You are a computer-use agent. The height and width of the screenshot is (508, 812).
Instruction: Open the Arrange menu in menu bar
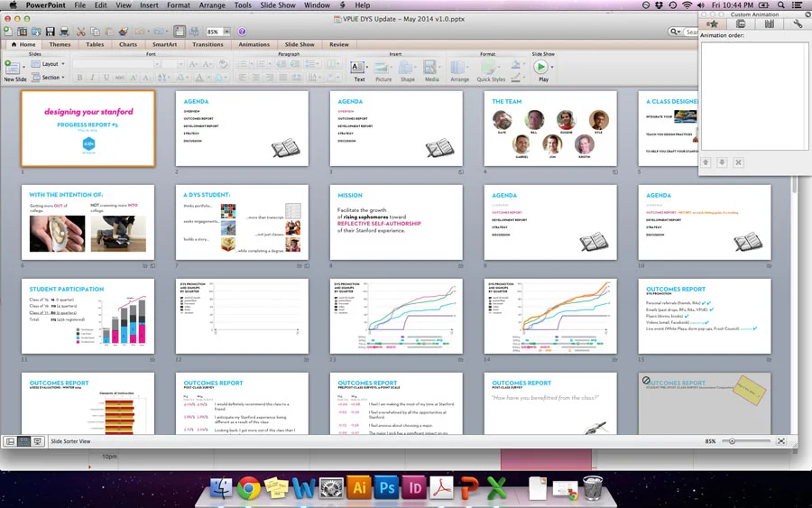212,5
